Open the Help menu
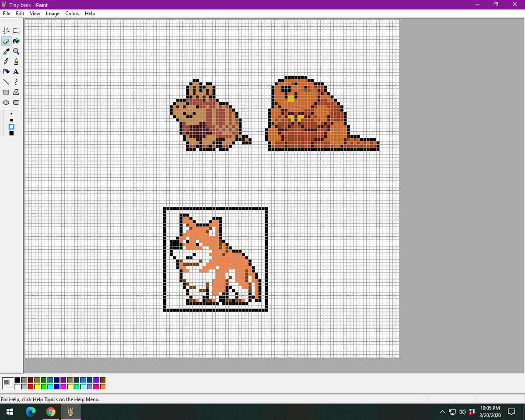 pos(90,14)
